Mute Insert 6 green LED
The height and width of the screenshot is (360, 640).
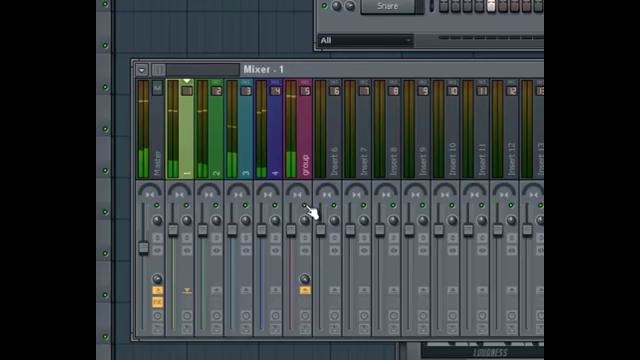334,205
